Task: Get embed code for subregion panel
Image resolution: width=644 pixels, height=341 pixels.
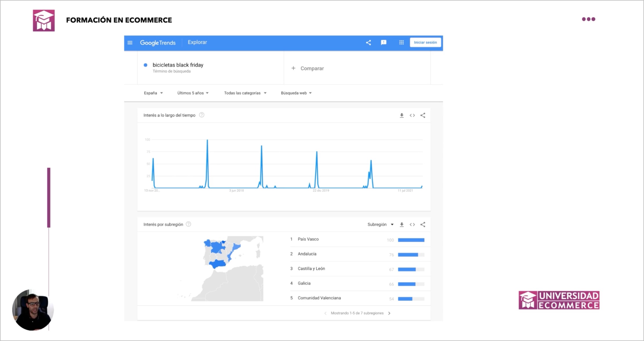Action: tap(412, 224)
